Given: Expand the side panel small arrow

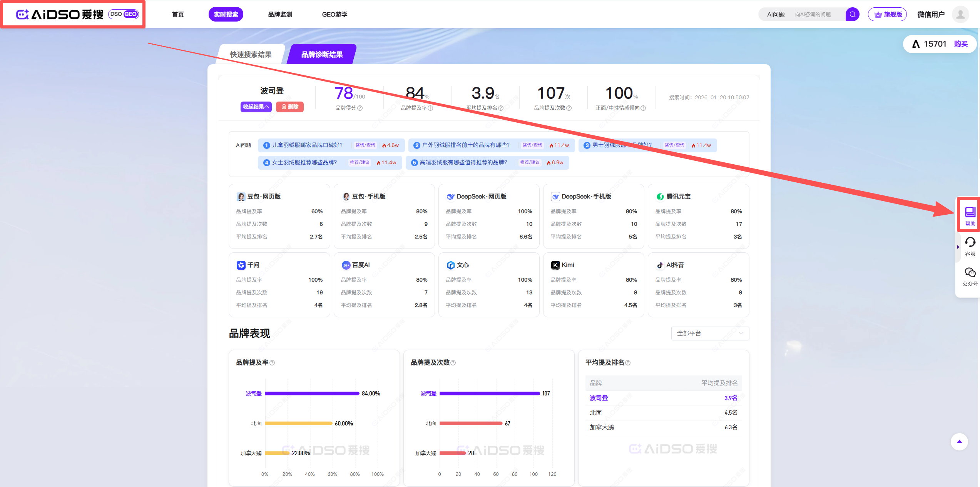Looking at the screenshot, I should [958, 247].
